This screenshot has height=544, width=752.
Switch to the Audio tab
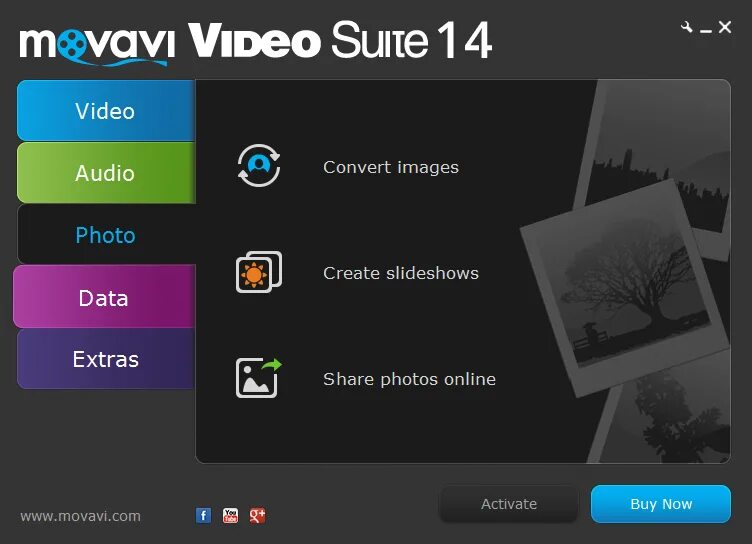pos(106,173)
